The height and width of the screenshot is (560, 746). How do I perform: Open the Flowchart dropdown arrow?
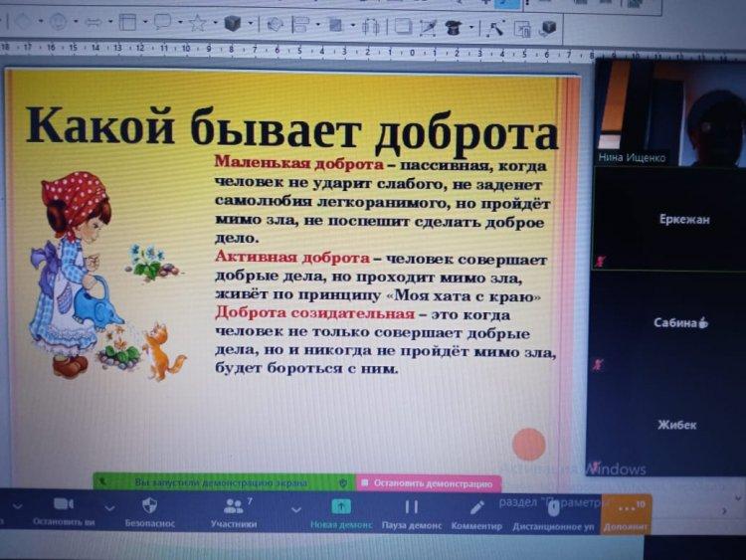(x=145, y=22)
